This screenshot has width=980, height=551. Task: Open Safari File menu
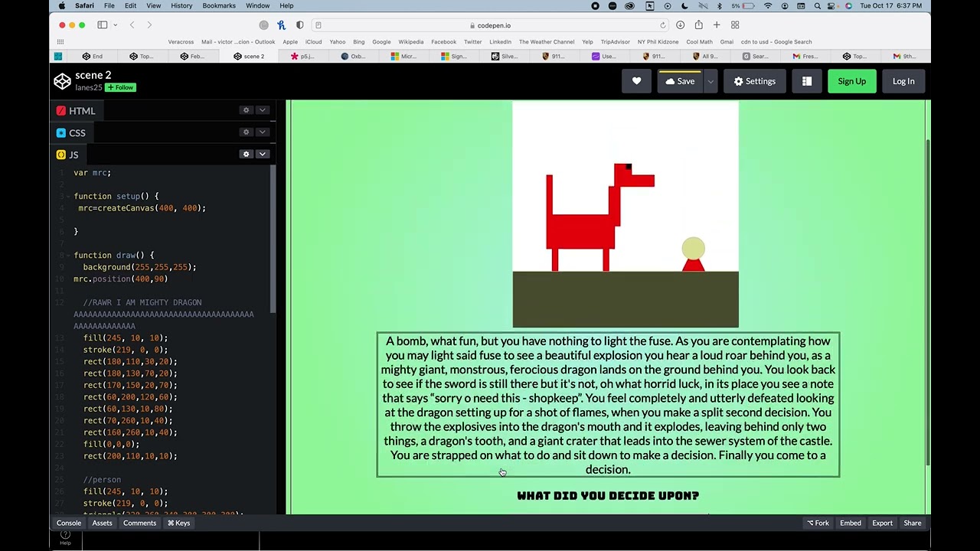coord(109,5)
